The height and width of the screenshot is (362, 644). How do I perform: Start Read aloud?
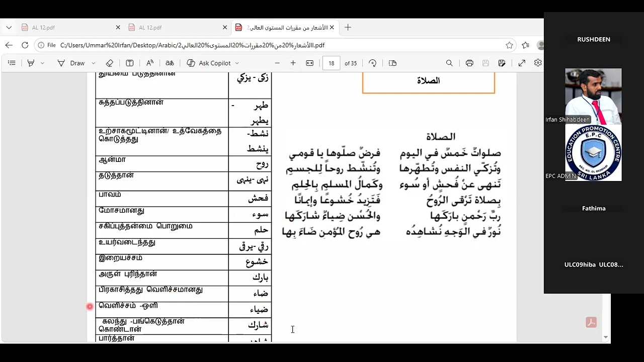tap(150, 63)
